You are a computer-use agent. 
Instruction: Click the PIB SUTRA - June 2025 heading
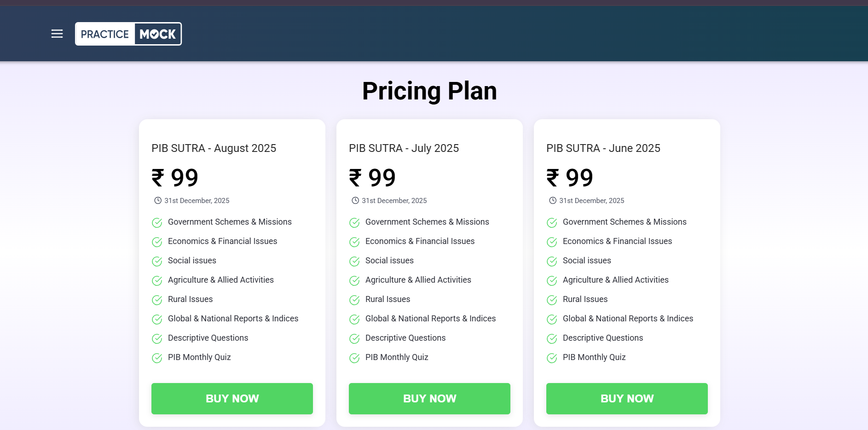(x=603, y=148)
